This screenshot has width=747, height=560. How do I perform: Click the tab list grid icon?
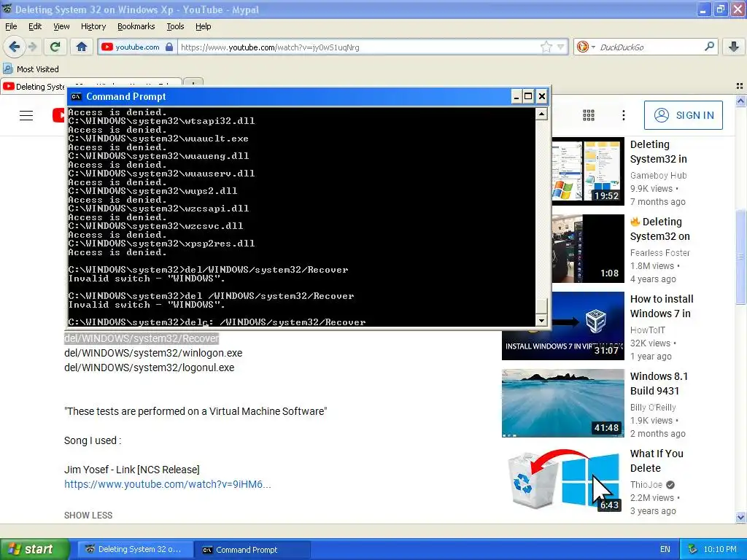tap(740, 86)
